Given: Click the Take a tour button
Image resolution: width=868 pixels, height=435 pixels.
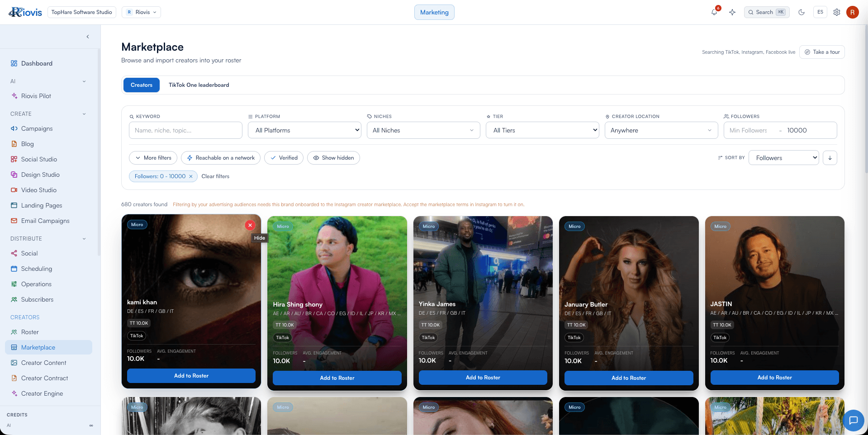Looking at the screenshot, I should [822, 52].
